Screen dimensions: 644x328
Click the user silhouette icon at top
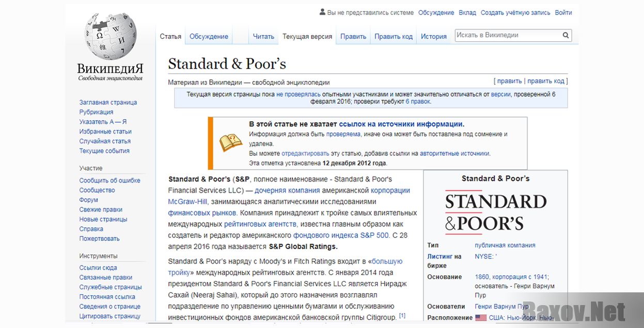pos(322,12)
